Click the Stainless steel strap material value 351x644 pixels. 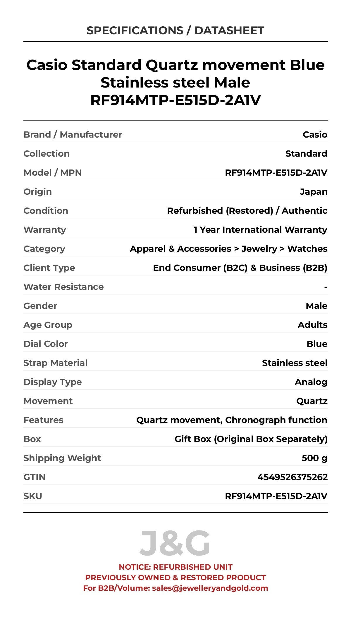pos(294,363)
